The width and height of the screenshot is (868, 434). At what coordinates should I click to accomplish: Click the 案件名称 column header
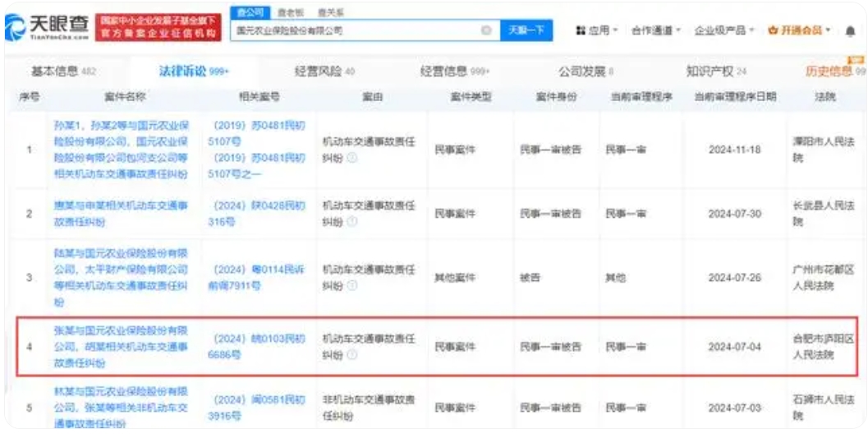coord(125,97)
